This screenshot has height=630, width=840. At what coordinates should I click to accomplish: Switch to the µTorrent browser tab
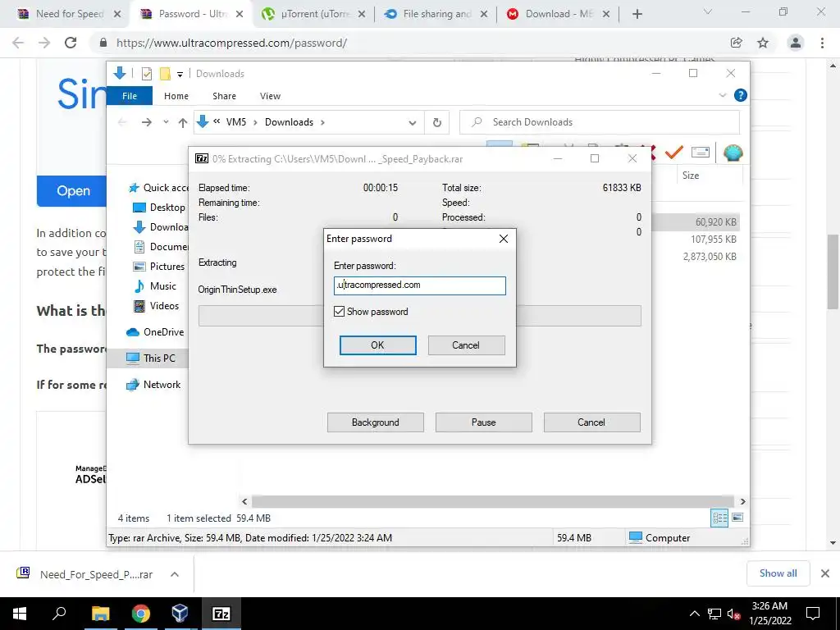313,14
